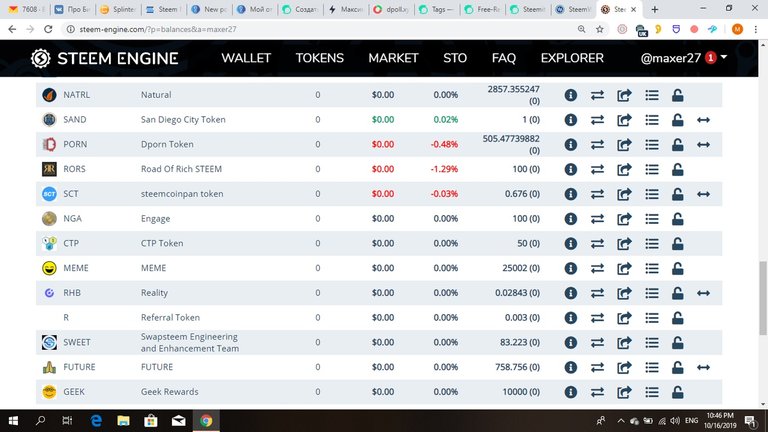768x432 pixels.
Task: Open Microsoft Store from taskbar
Action: click(x=151, y=421)
